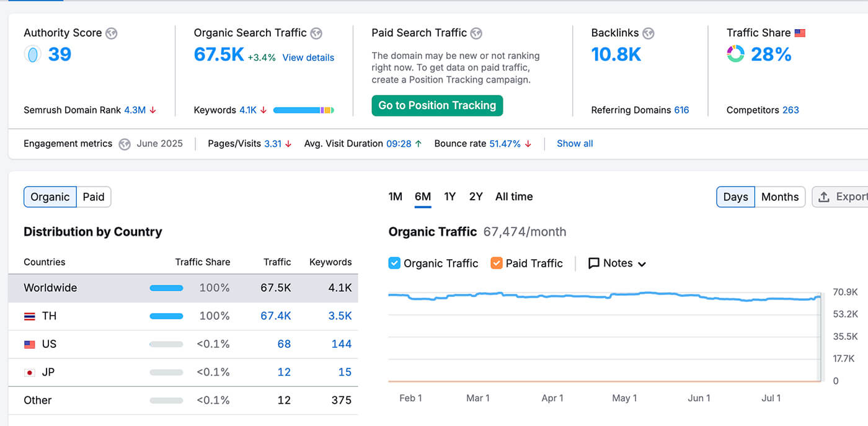The height and width of the screenshot is (426, 868).
Task: Click the Avg. Visit Duration 09:28 value
Action: 399,144
